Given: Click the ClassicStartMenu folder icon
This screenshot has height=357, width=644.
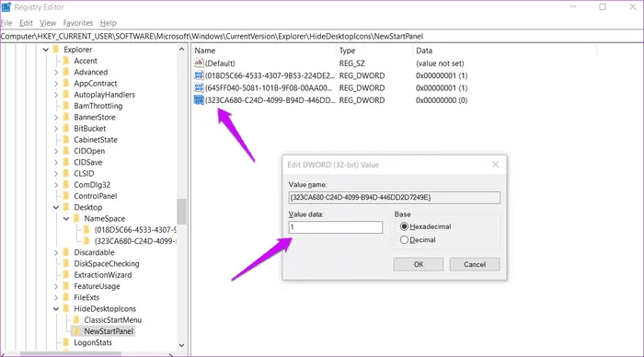Looking at the screenshot, I should click(x=76, y=320).
